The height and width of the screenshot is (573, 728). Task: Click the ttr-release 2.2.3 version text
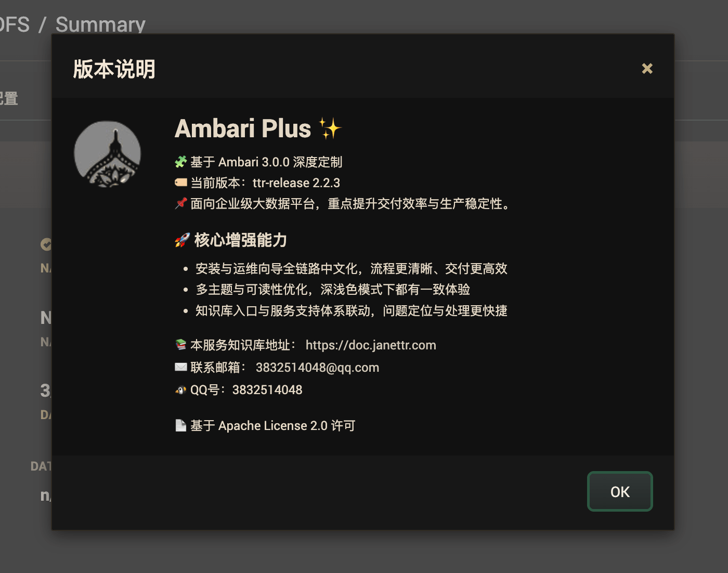pos(296,183)
